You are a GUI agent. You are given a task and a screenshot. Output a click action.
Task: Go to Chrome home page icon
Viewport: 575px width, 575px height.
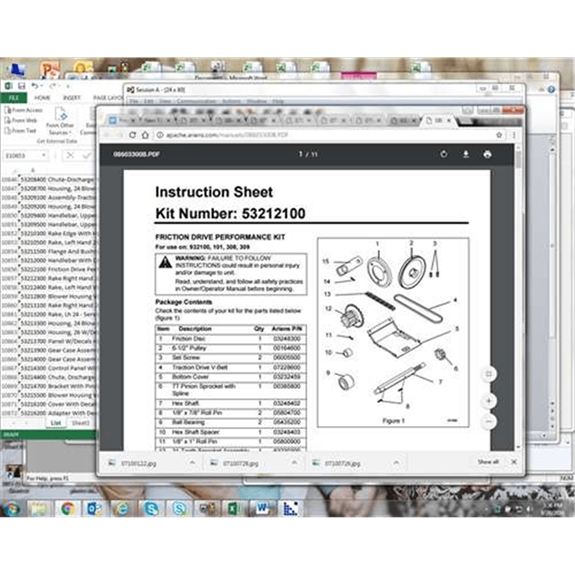click(145, 135)
